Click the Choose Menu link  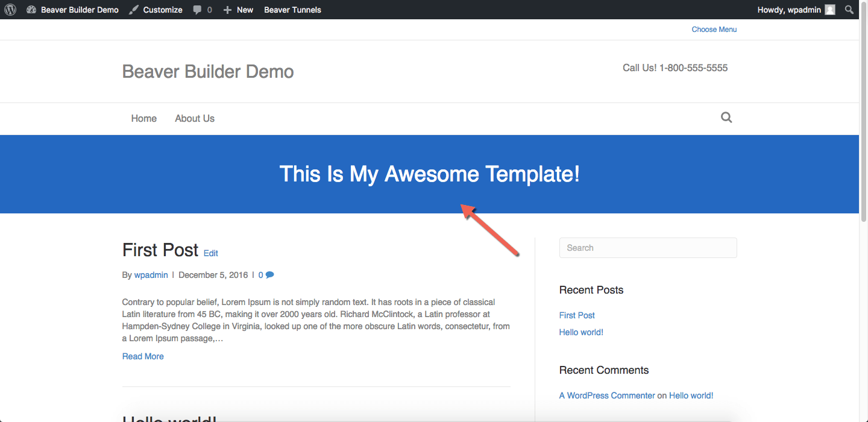point(714,30)
